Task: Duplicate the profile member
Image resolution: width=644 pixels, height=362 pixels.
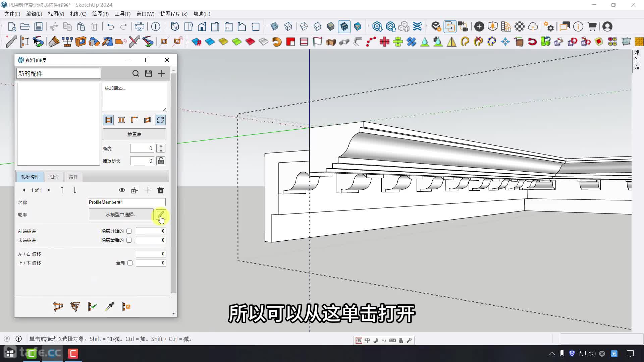Action: [135, 190]
